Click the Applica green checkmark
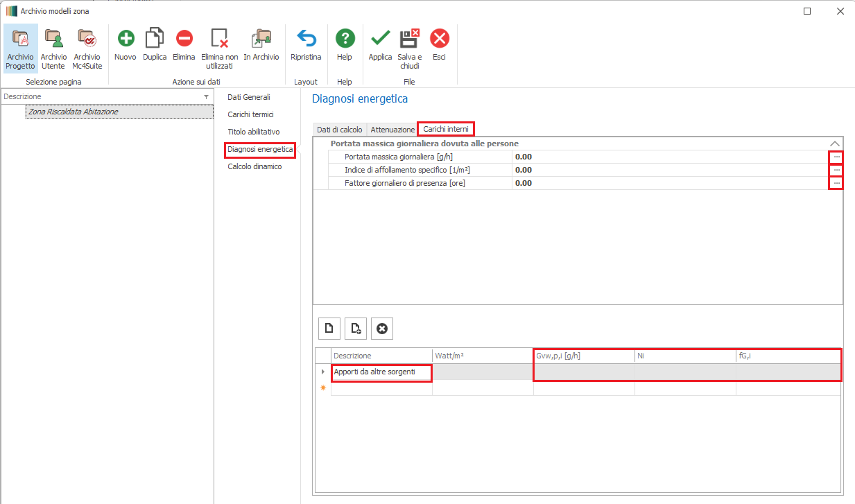Image resolution: width=855 pixels, height=504 pixels. pos(380,39)
